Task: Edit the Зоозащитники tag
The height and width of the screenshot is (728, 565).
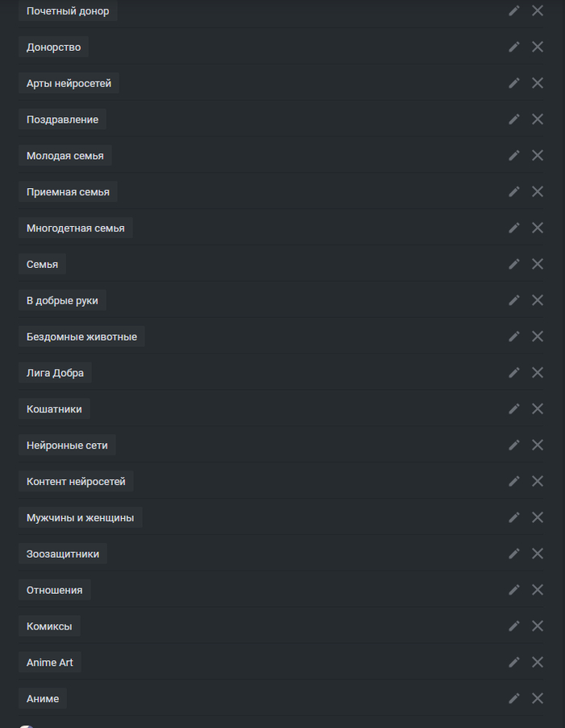Action: point(514,553)
